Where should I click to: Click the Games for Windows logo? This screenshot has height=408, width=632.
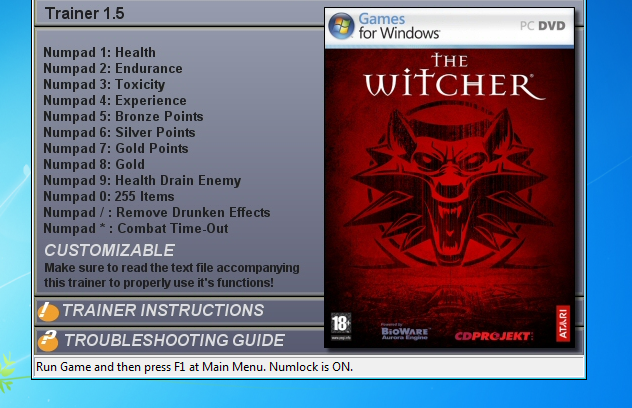[384, 26]
